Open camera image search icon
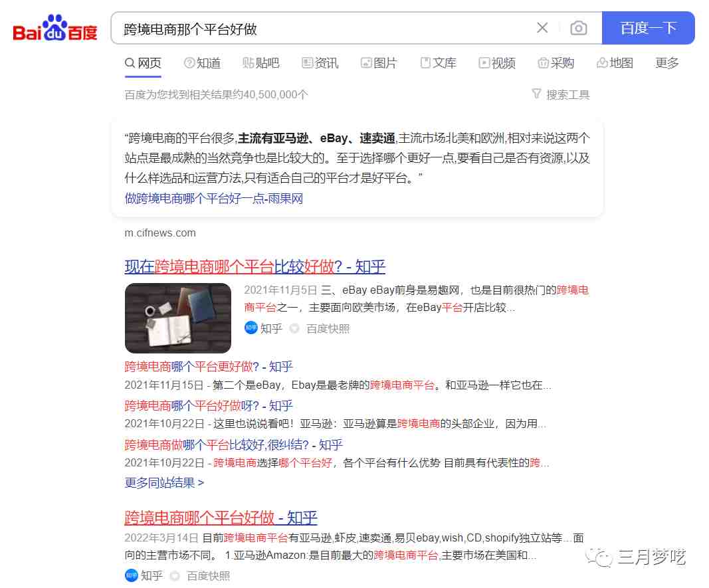The height and width of the screenshot is (588, 709). coord(578,28)
